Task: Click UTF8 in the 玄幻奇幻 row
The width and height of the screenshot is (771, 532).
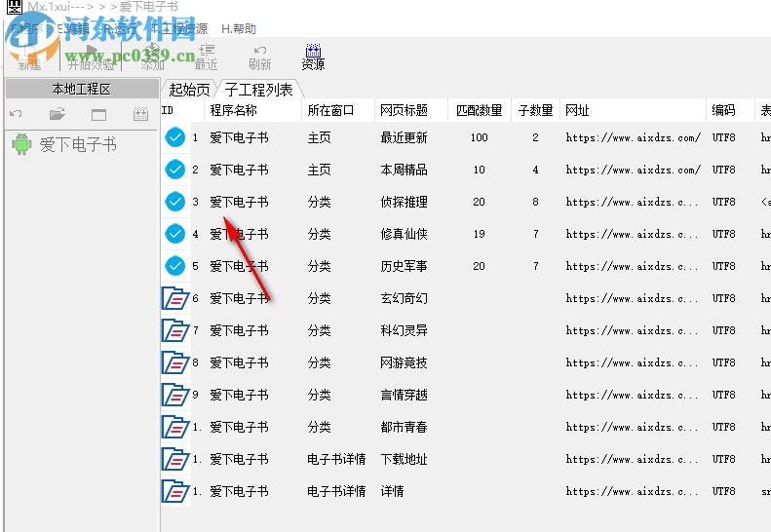Action: click(x=724, y=298)
